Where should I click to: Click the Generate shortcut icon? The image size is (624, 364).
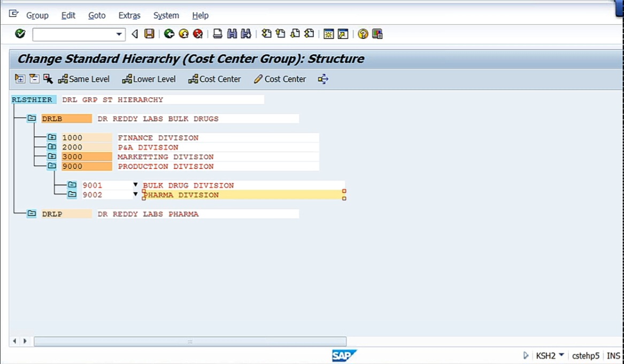[x=343, y=34]
